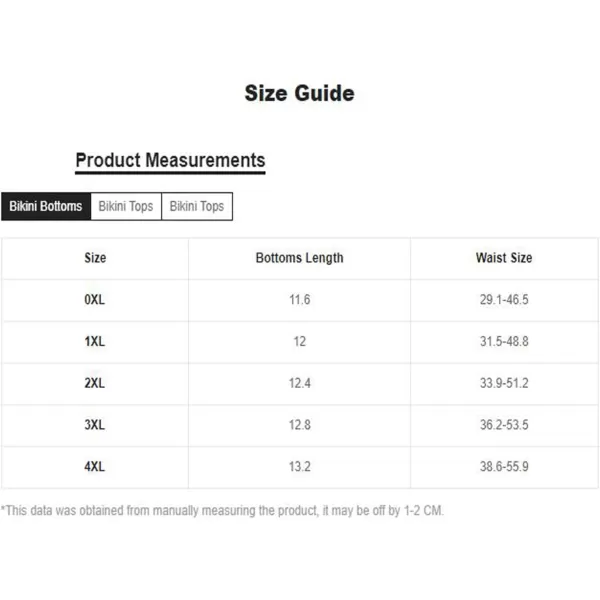
Task: Click the 13.2 bottoms length cell
Action: [x=300, y=466]
